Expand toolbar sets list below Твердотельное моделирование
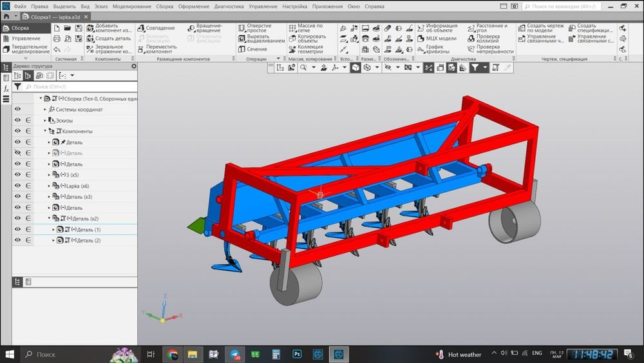644x363 pixels. click(x=26, y=59)
